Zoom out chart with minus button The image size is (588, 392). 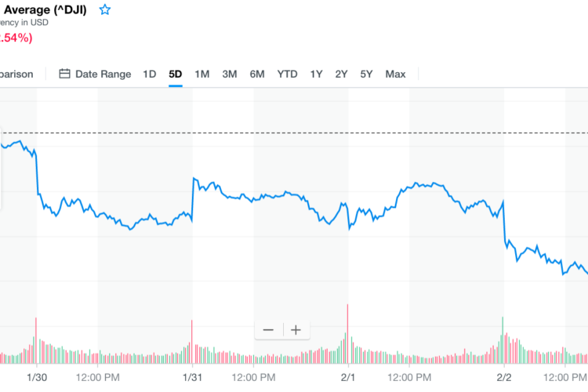tap(268, 330)
